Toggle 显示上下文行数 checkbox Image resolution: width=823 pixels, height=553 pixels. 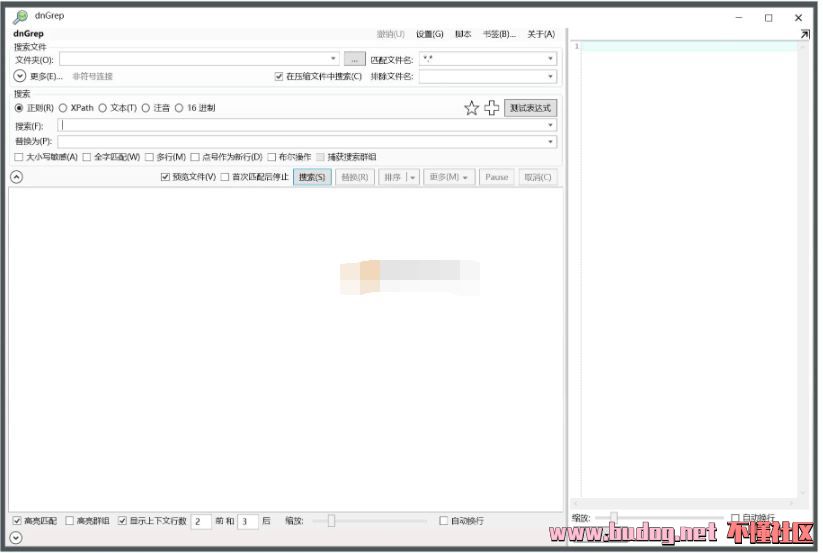click(123, 523)
